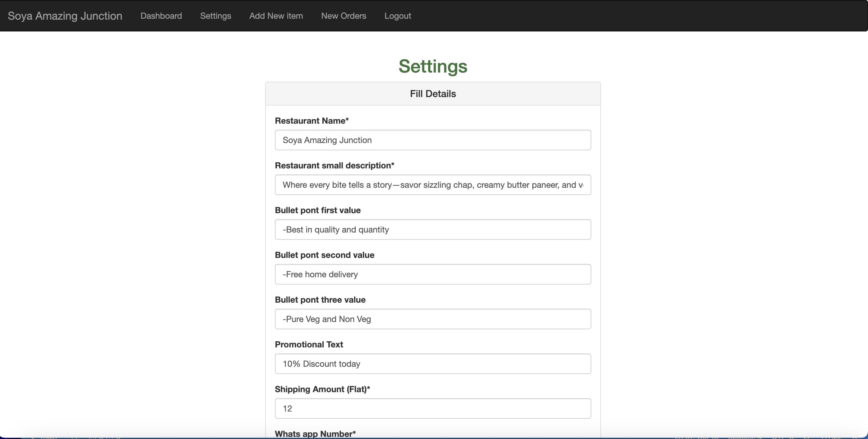
Task: Go to Settings in the navbar
Action: click(215, 16)
